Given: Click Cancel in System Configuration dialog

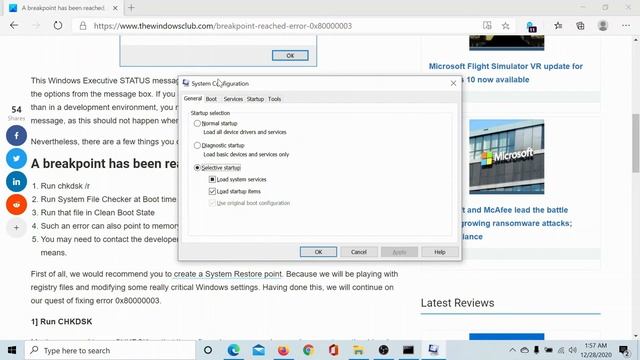Looking at the screenshot, I should 359,252.
